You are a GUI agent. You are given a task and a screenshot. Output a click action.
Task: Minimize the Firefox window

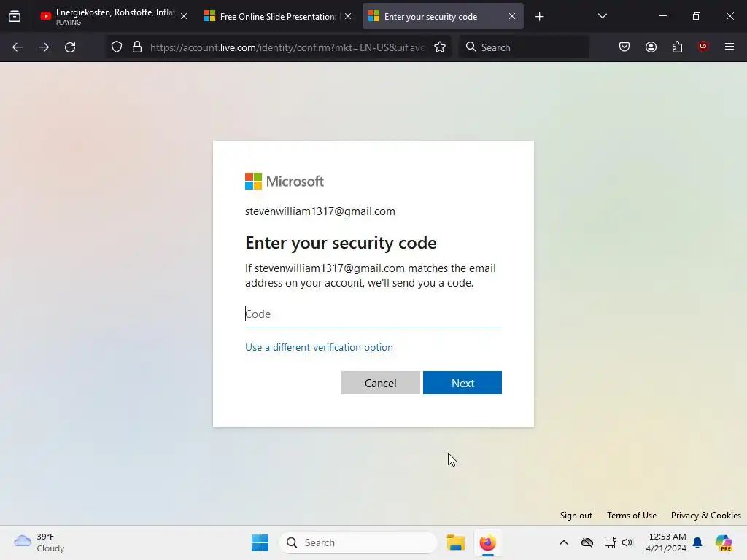click(662, 16)
